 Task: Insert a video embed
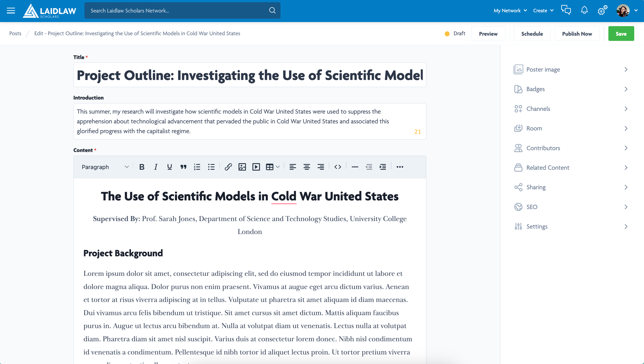(x=256, y=167)
